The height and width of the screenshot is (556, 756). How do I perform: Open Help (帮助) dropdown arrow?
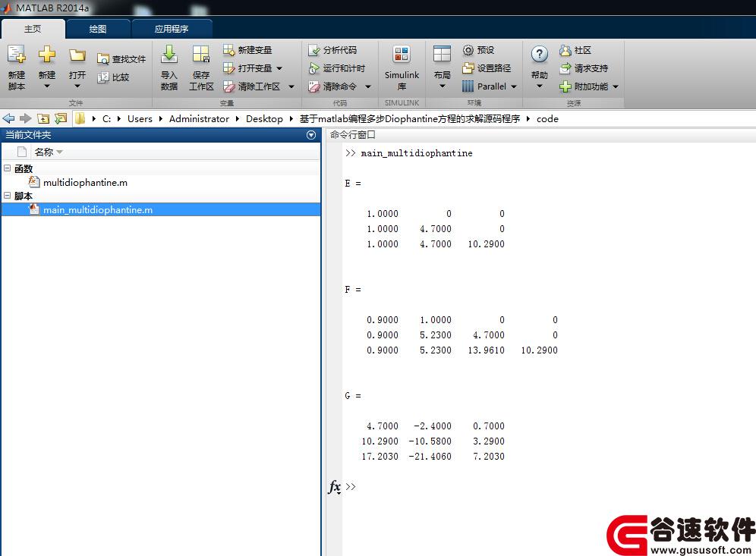539,86
